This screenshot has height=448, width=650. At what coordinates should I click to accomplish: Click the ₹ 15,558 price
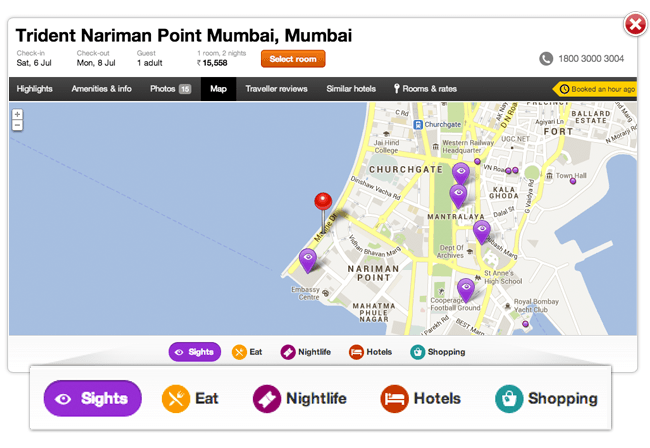212,63
